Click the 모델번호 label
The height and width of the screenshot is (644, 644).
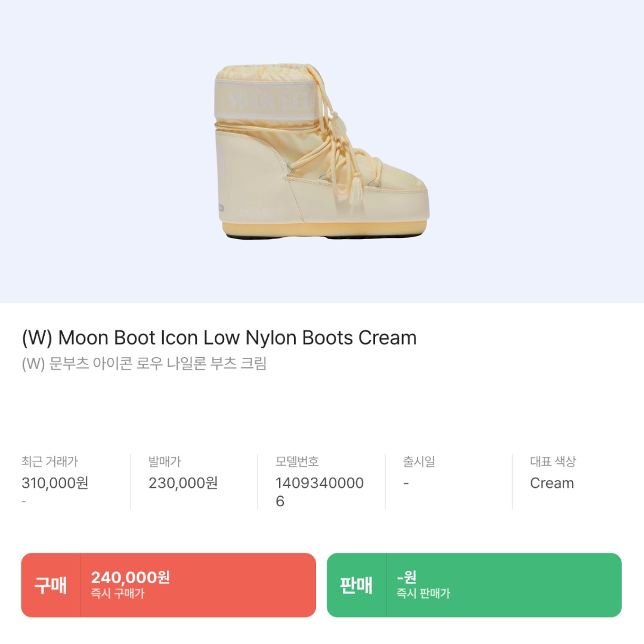coord(297,462)
